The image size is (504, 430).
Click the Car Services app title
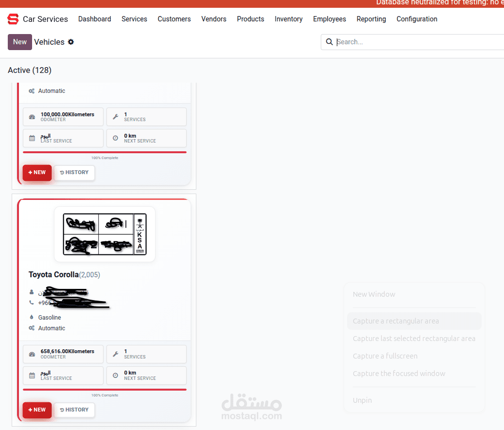pos(45,19)
